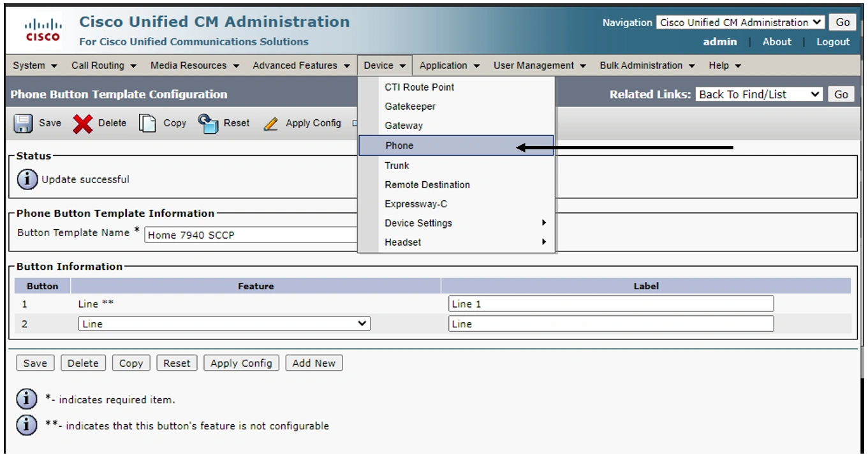
Task: Click the bottom Delete button
Action: click(x=83, y=363)
